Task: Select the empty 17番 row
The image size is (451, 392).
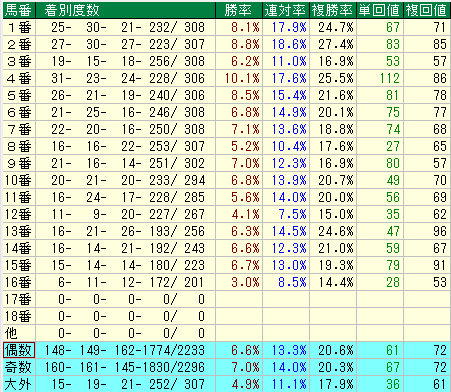Action: [226, 299]
